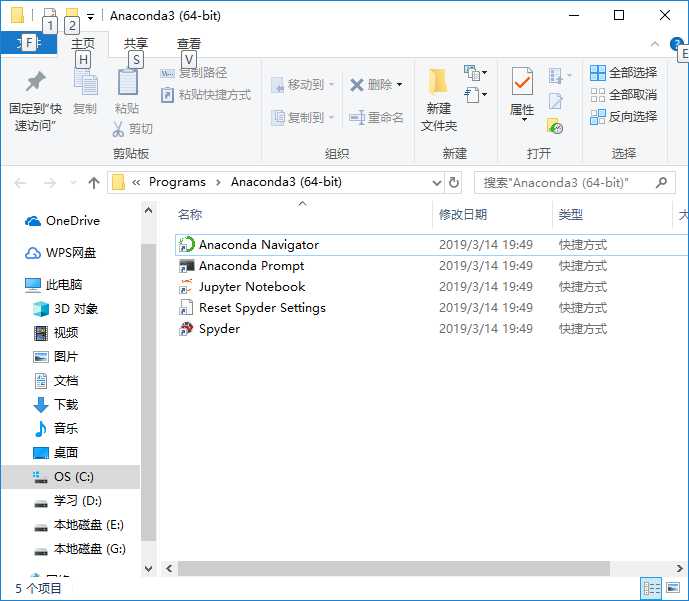Open Quick Access Toolbar customize dropdown
Image resolution: width=689 pixels, height=601 pixels.
(91, 17)
